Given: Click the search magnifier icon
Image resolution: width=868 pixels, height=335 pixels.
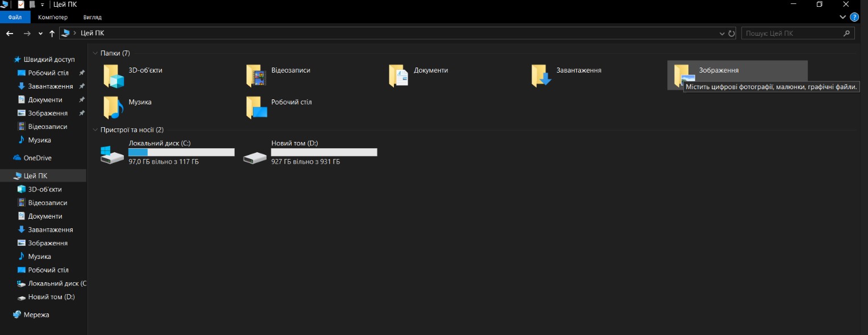Looking at the screenshot, I should [x=847, y=33].
